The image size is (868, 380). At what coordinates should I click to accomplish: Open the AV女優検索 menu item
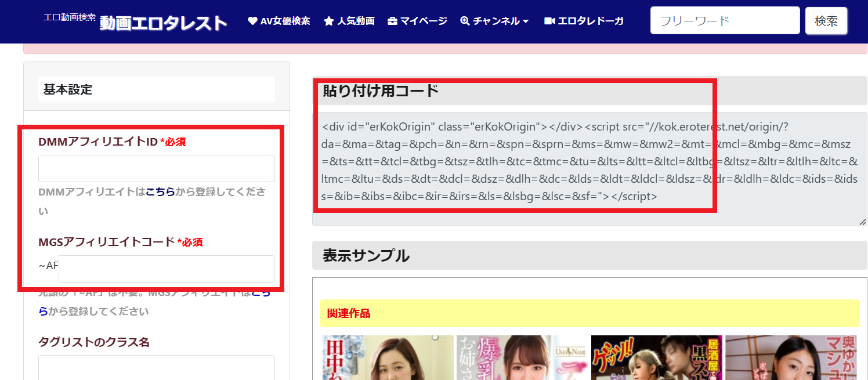pos(285,21)
